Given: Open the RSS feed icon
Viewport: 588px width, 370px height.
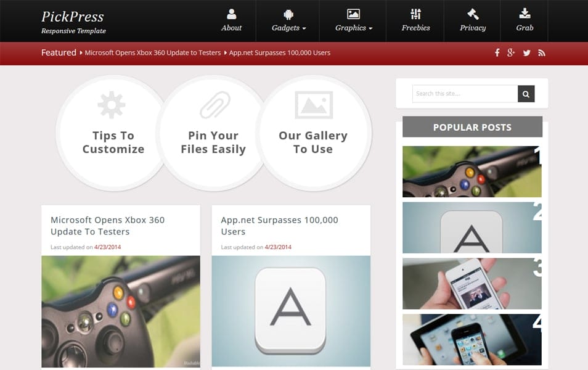Looking at the screenshot, I should tap(542, 53).
